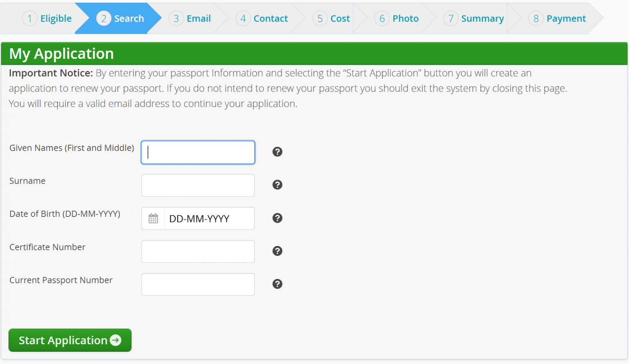View the Summary step
629x364 pixels.
coord(474,18)
